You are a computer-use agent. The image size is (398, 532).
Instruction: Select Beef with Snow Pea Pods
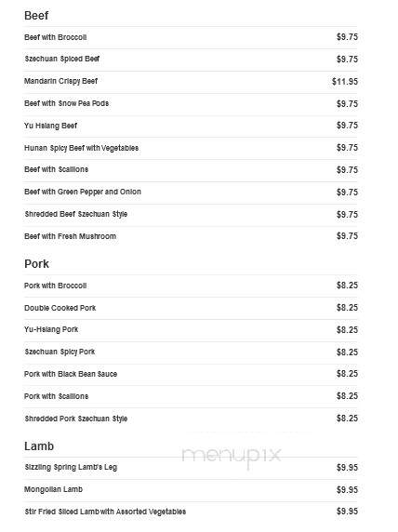point(67,103)
